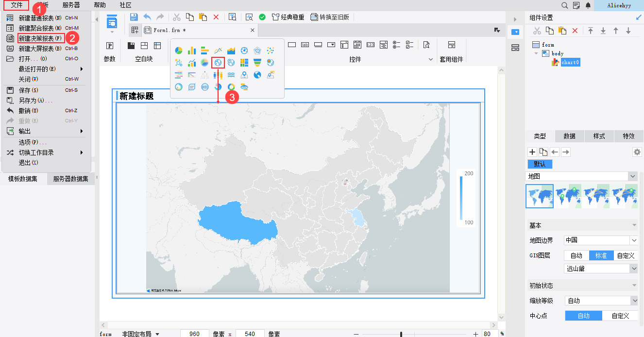Viewport: 644px width, 337px height.
Task: Select chart0 in the component tree
Action: (570, 62)
